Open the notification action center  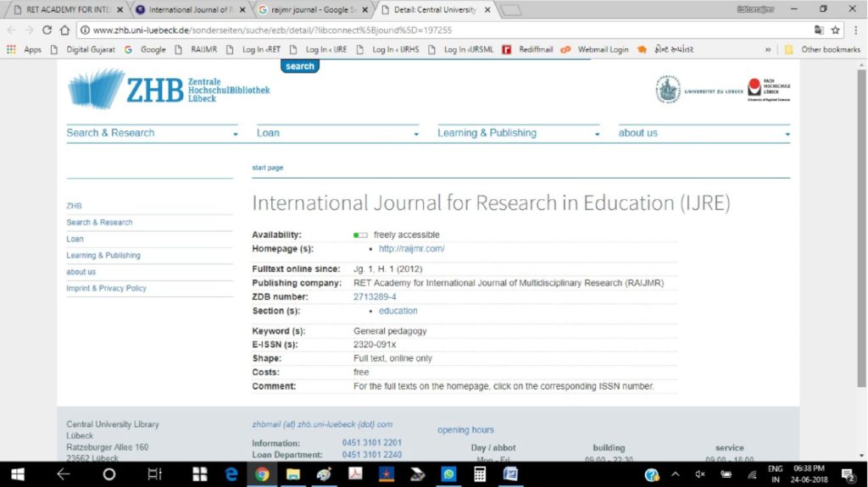point(848,474)
